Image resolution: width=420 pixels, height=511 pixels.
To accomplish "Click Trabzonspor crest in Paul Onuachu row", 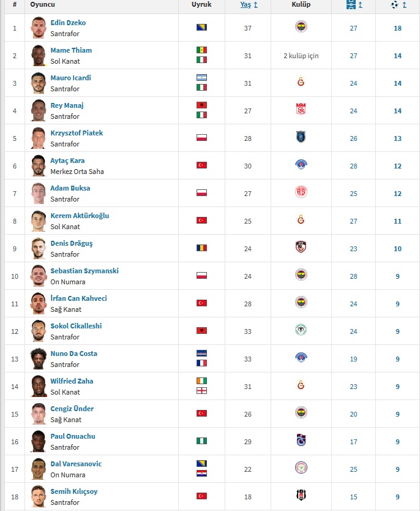I will pos(301,440).
